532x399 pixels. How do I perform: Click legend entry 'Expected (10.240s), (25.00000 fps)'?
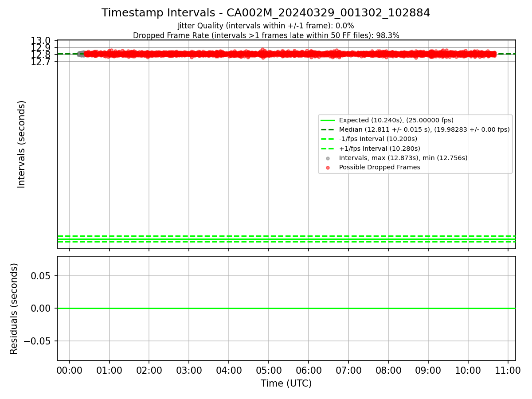(396, 120)
